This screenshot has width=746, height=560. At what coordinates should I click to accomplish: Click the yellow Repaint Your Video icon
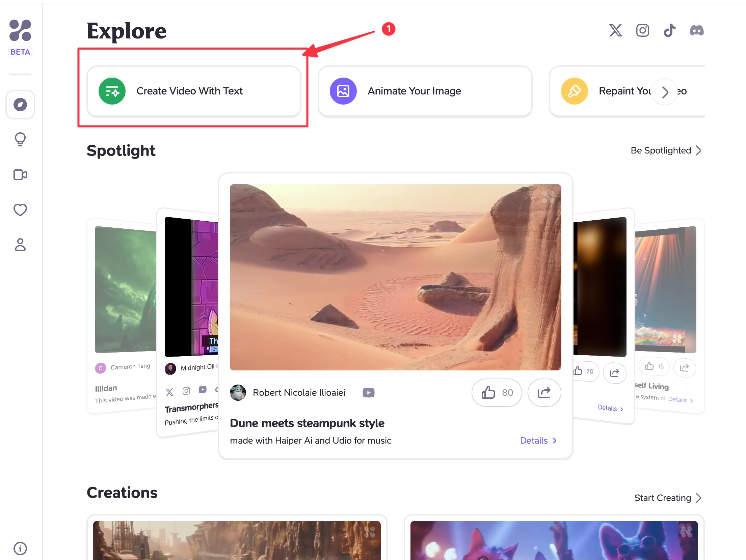[575, 91]
